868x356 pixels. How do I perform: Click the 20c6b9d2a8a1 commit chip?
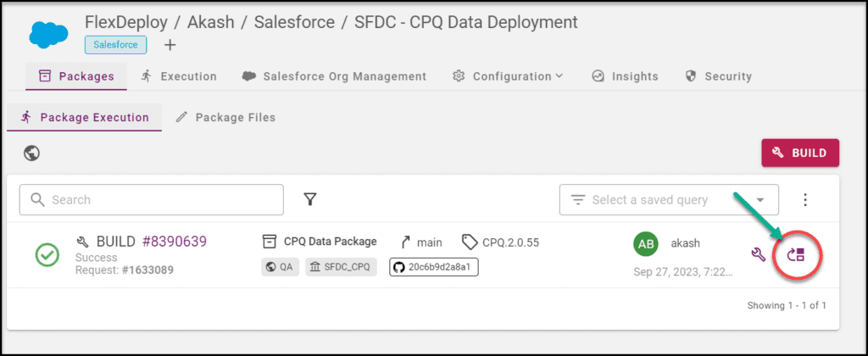[433, 267]
